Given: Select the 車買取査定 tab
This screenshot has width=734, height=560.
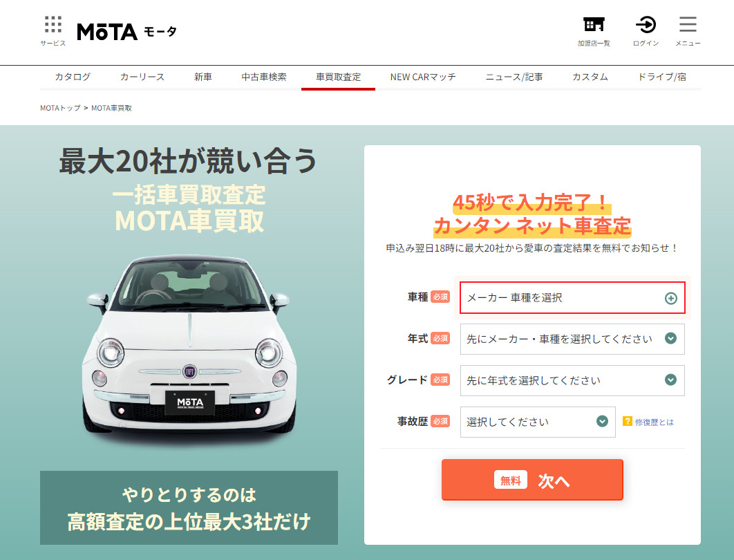Looking at the screenshot, I should click(338, 77).
